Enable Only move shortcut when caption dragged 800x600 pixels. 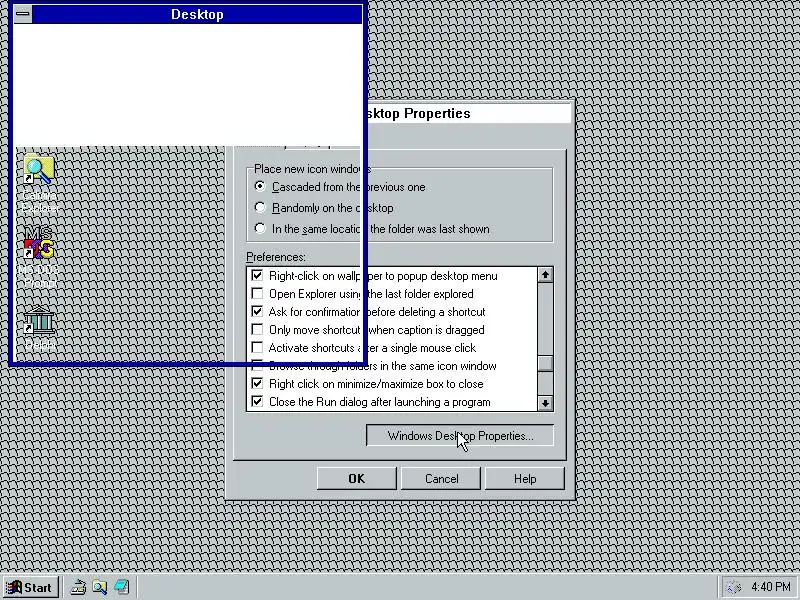coord(367,330)
